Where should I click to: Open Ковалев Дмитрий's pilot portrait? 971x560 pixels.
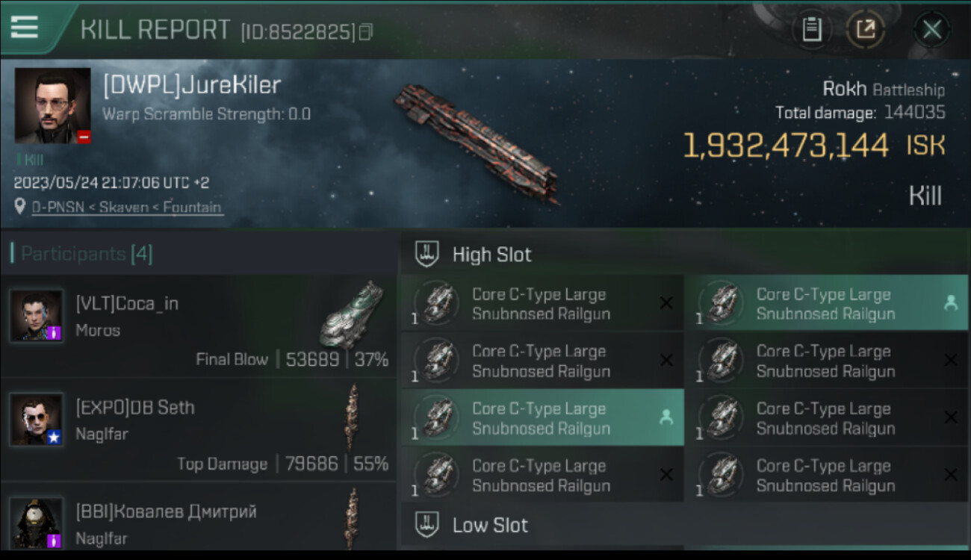36,523
